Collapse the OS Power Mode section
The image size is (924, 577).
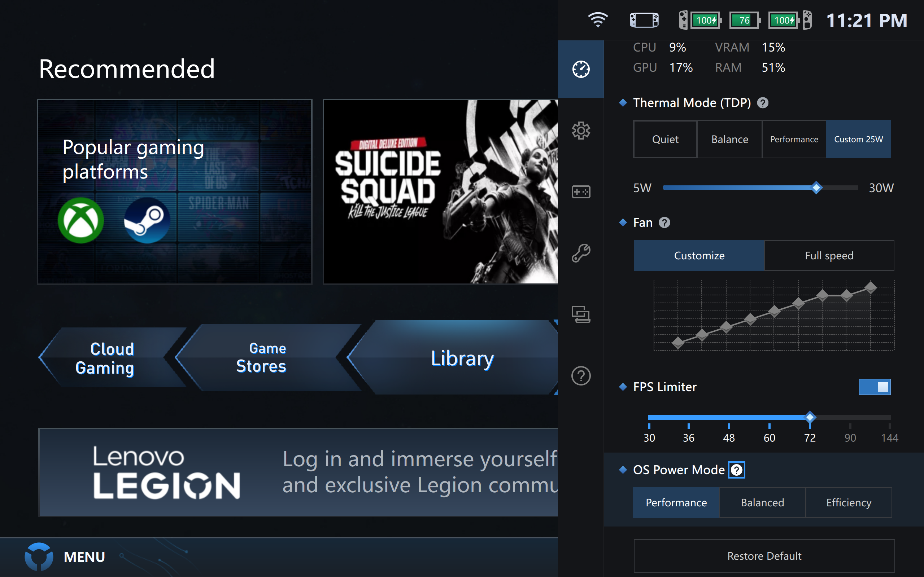(623, 470)
